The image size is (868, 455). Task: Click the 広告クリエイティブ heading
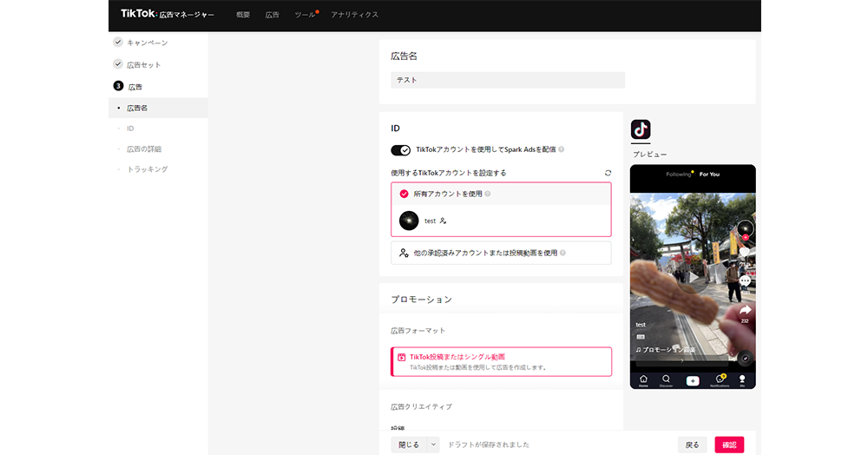pos(421,407)
